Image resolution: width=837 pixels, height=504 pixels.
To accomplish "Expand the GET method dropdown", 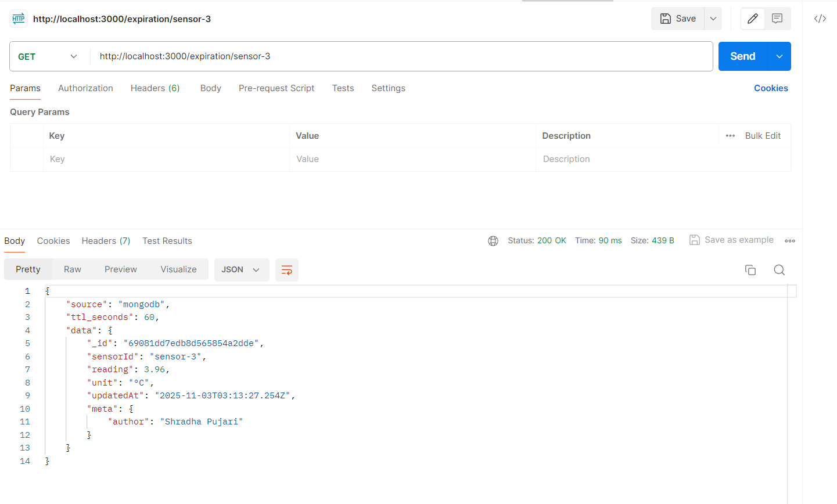I will [x=49, y=56].
